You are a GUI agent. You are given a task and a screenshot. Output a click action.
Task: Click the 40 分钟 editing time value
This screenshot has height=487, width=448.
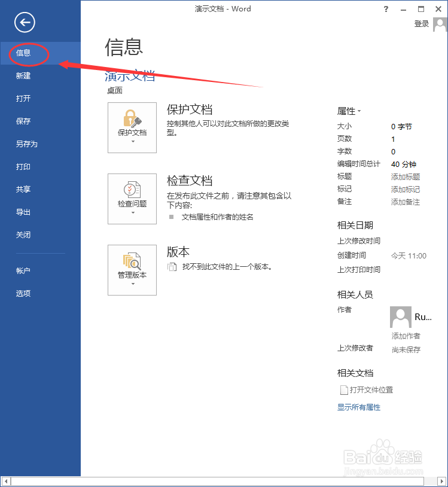coord(404,165)
